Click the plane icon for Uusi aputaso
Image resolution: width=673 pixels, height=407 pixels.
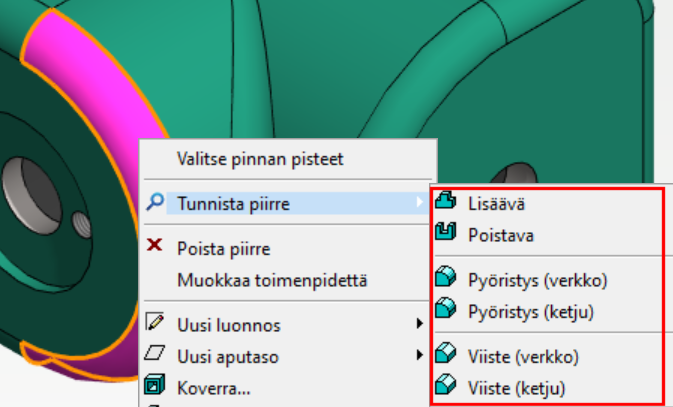(x=154, y=354)
